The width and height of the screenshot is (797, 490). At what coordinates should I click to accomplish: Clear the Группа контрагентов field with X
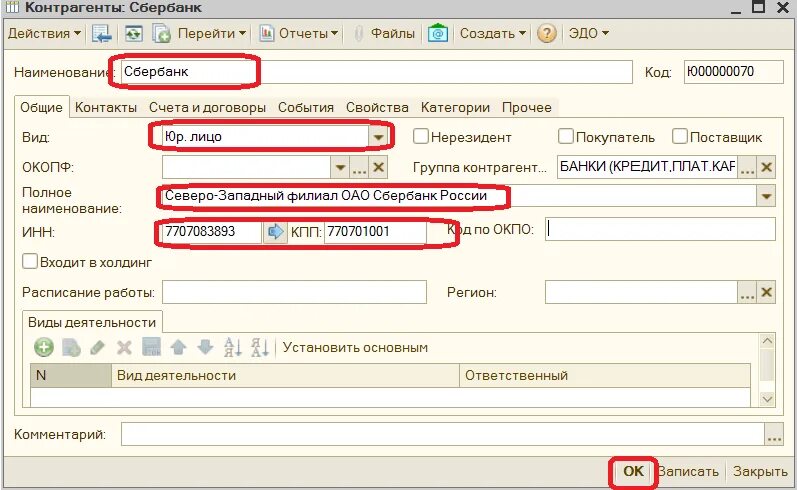click(x=767, y=167)
